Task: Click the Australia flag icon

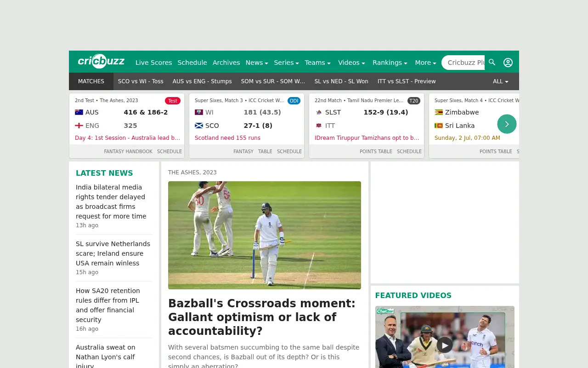Action: [79, 112]
